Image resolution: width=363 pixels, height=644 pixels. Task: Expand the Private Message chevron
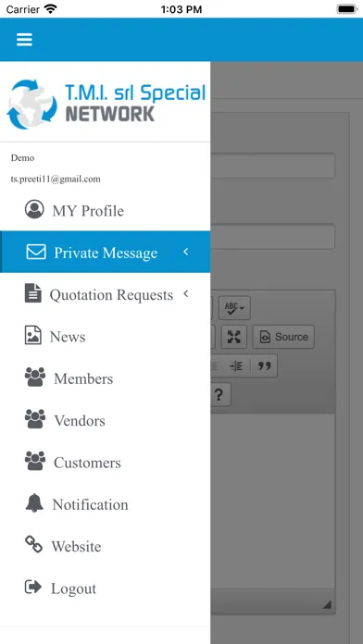click(186, 252)
